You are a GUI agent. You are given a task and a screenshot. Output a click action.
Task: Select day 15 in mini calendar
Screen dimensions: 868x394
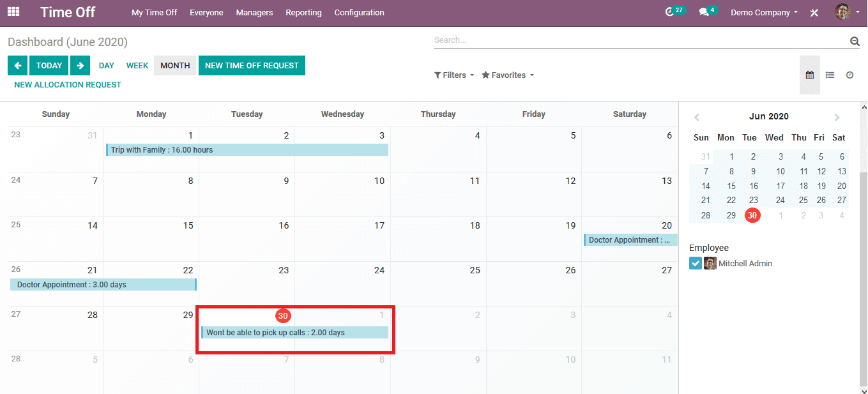click(731, 186)
